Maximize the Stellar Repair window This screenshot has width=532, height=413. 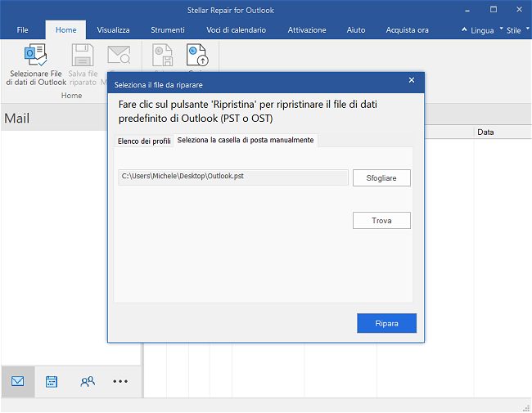pyautogui.click(x=494, y=10)
